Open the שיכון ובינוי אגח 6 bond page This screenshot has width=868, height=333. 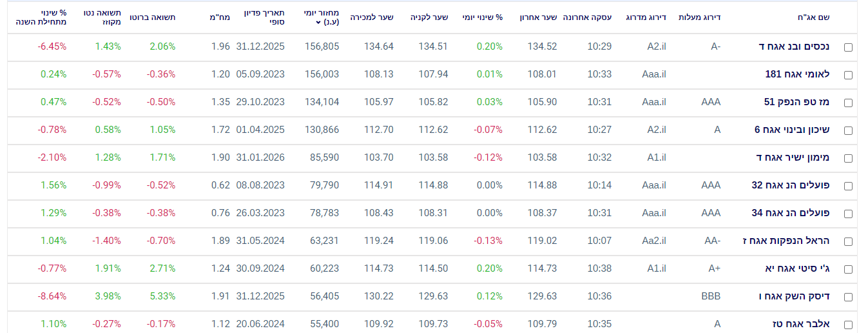coord(792,130)
